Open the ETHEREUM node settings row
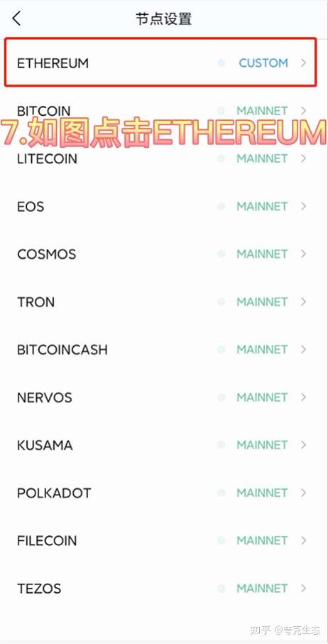 160,63
